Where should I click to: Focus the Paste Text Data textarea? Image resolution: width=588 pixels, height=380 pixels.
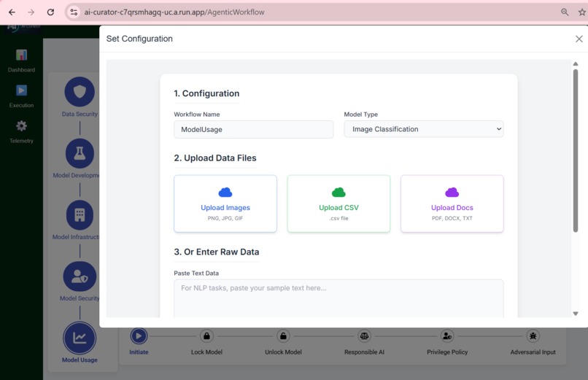coord(339,298)
